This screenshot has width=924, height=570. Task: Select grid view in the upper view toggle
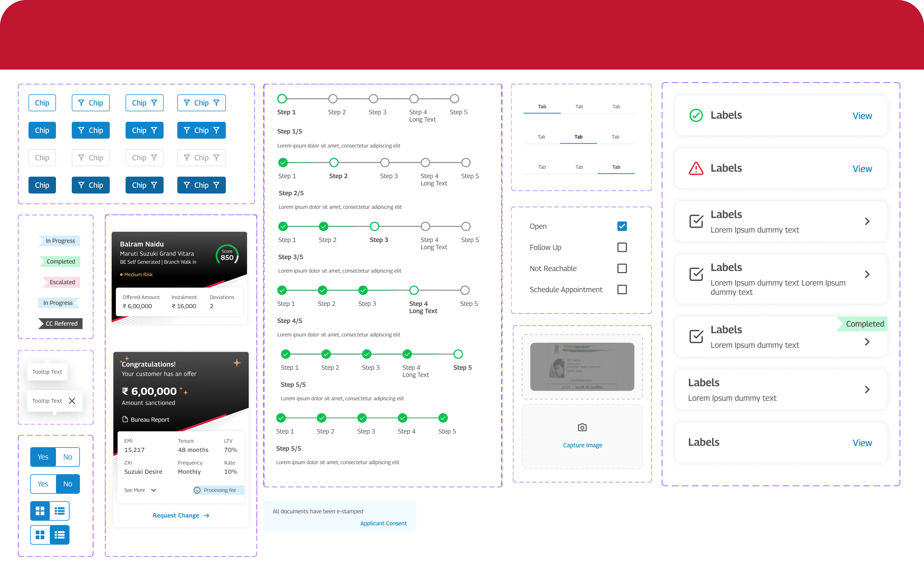[x=40, y=511]
